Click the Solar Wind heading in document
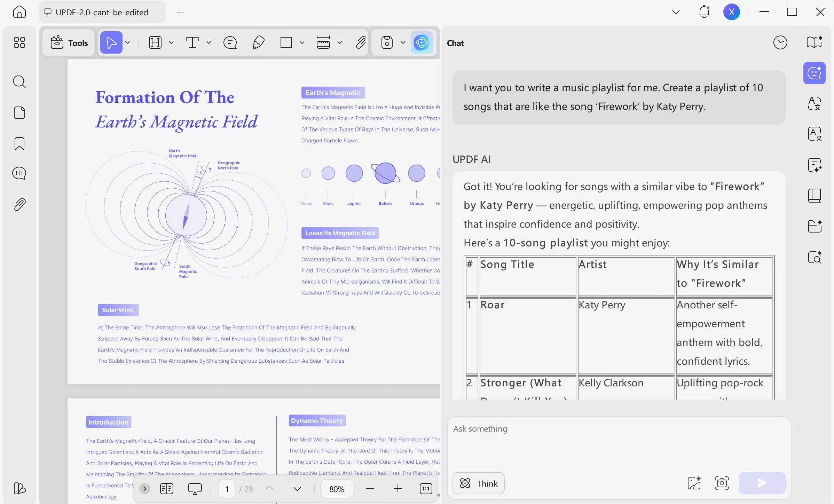The height and width of the screenshot is (504, 834). [118, 310]
